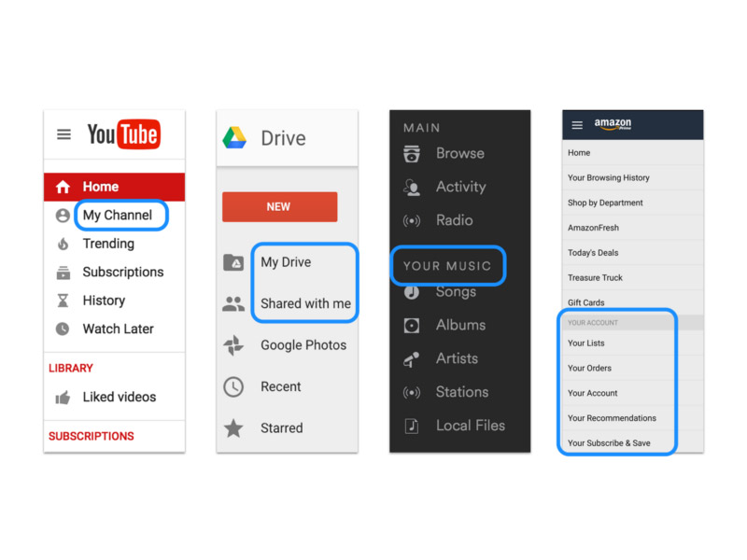Image resolution: width=747 pixels, height=560 pixels.
Task: Select the Trending flame icon
Action: [x=63, y=245]
